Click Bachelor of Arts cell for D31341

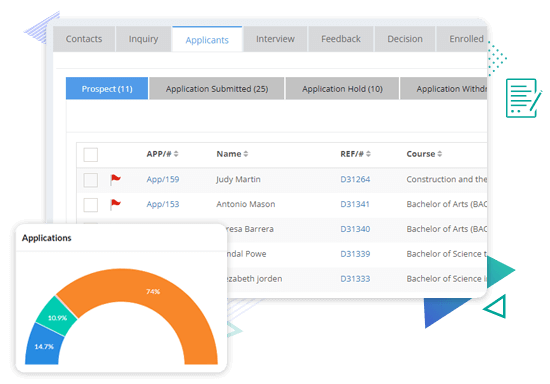click(x=447, y=204)
